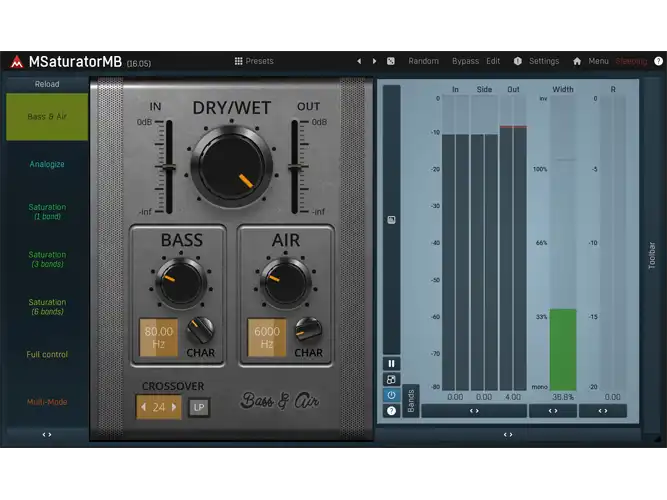Click the (16.05) version label
This screenshot has height=500, width=667.
click(139, 64)
